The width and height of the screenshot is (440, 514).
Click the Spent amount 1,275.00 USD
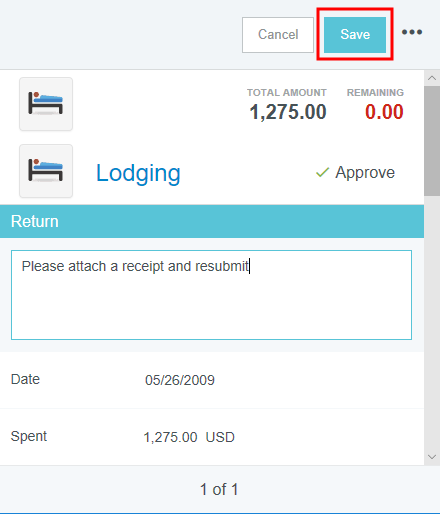coord(189,437)
